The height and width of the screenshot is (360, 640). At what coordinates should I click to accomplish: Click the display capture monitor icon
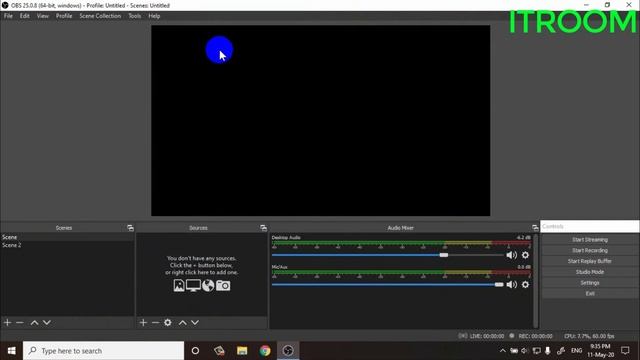[193, 285]
